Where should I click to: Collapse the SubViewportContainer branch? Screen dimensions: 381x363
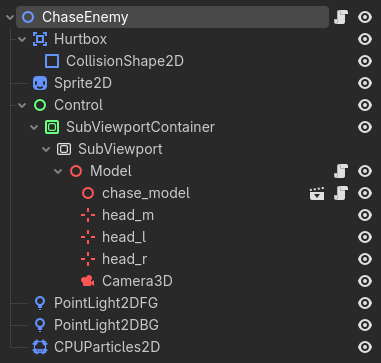point(34,127)
